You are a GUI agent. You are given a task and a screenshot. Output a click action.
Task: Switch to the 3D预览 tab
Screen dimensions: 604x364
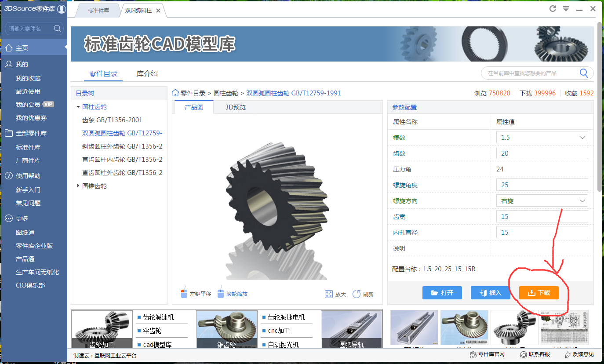236,107
